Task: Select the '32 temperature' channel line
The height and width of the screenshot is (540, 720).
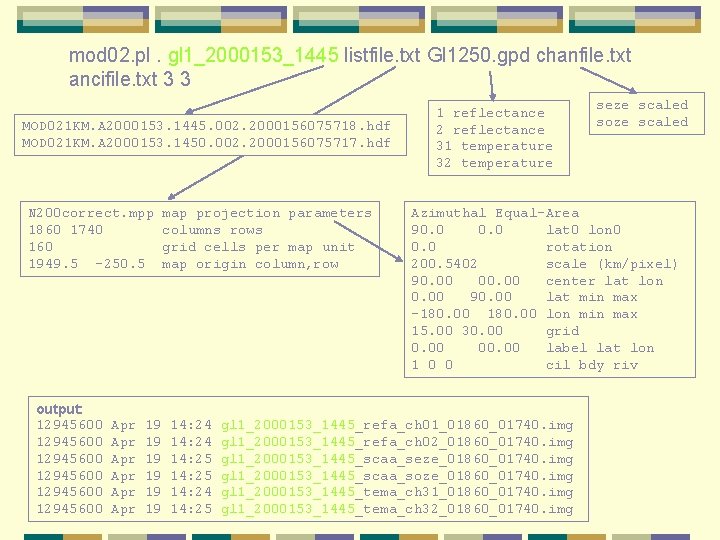Action: [495, 163]
